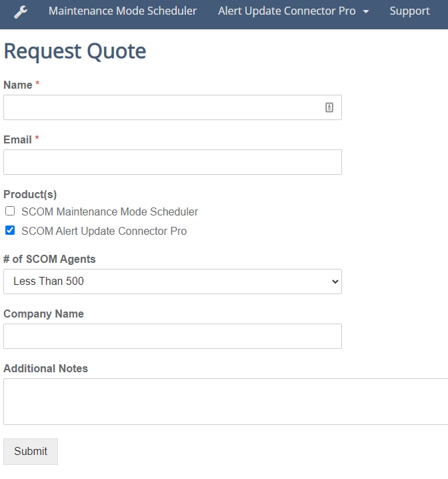Click the 'Name' field label
Image resolution: width=448 pixels, height=479 pixels.
pos(18,85)
